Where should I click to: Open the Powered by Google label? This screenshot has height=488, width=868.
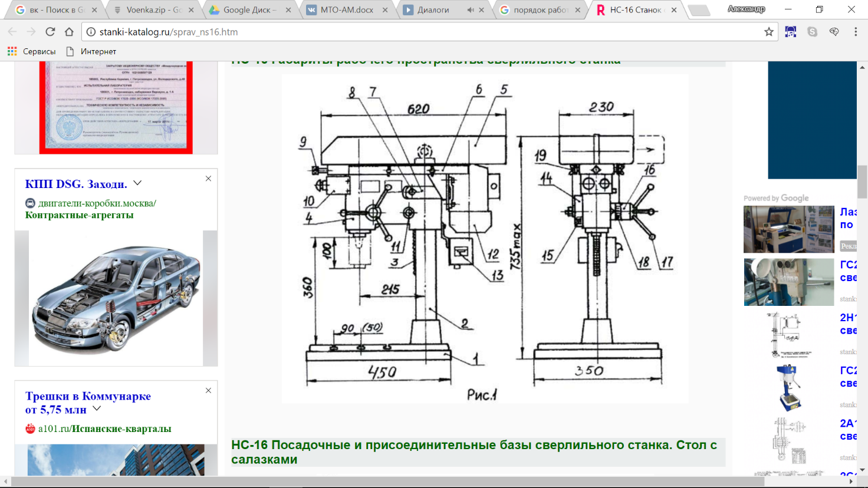click(x=776, y=198)
